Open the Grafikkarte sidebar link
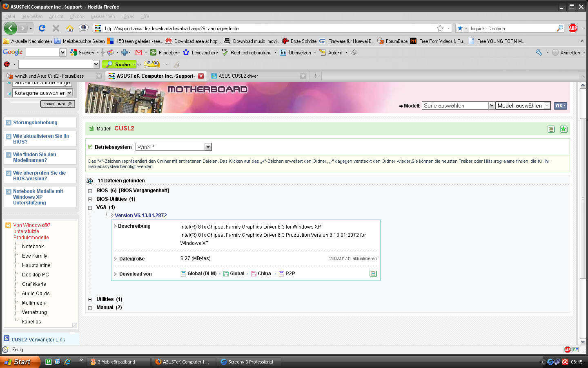The height and width of the screenshot is (368, 588). (x=34, y=284)
